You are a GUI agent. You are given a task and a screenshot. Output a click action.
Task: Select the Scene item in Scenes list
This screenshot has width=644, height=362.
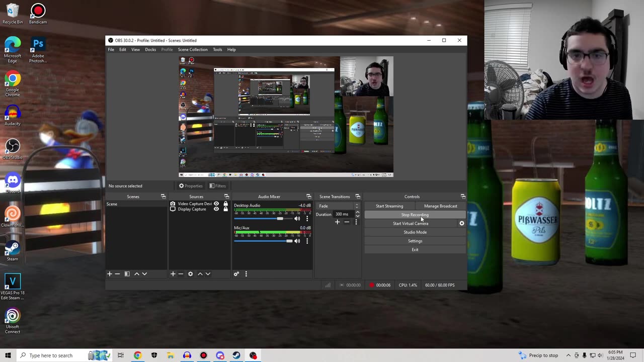coord(136,204)
